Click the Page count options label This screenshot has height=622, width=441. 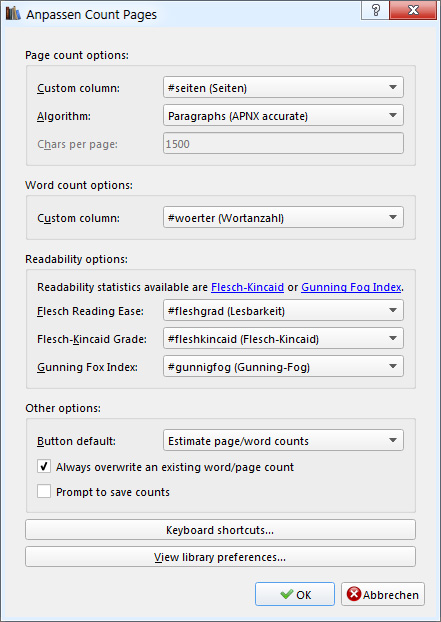point(77,55)
